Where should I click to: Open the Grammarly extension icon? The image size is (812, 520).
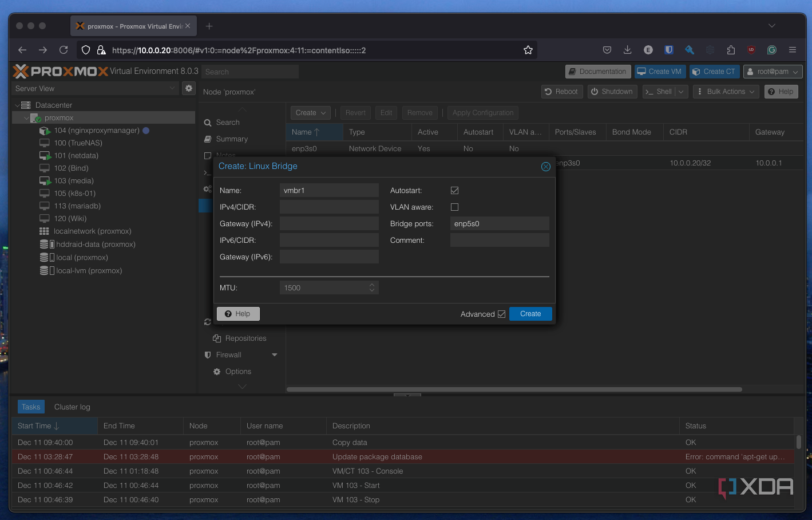point(772,50)
